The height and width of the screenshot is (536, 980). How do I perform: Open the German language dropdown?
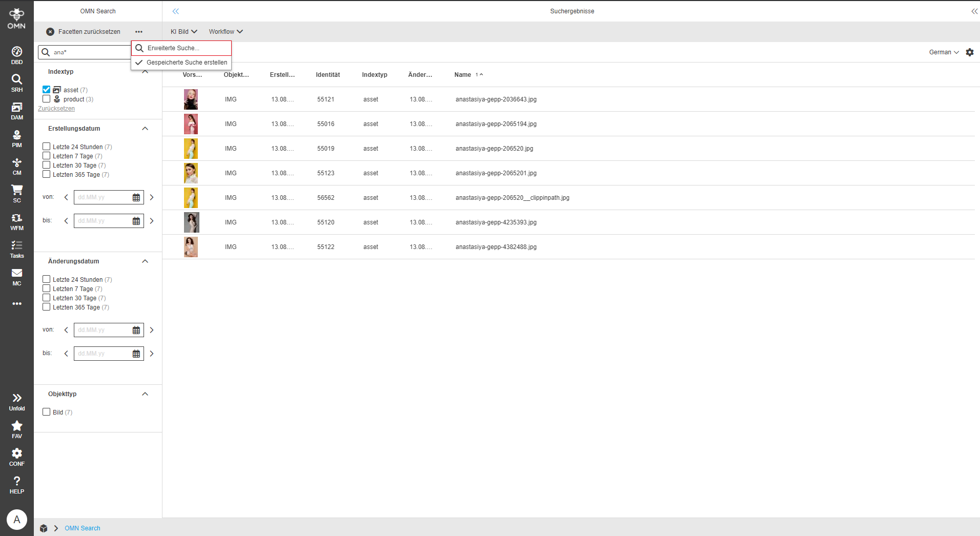[x=942, y=52]
